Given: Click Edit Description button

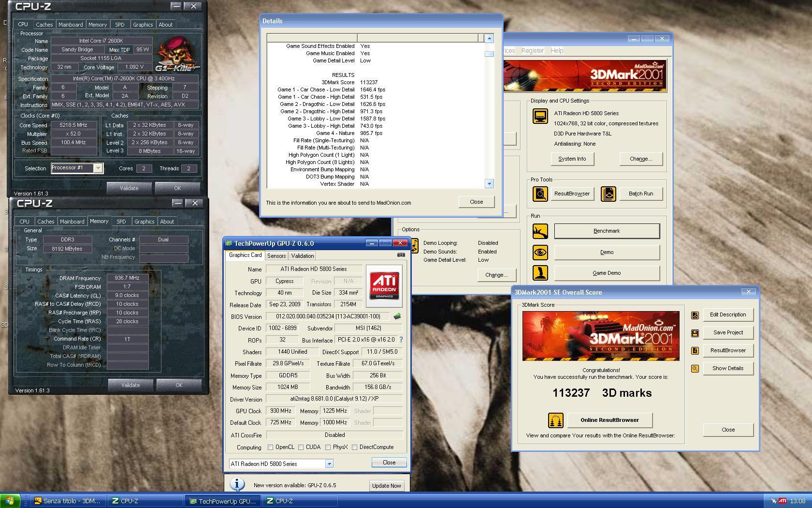Looking at the screenshot, I should click(x=728, y=314).
